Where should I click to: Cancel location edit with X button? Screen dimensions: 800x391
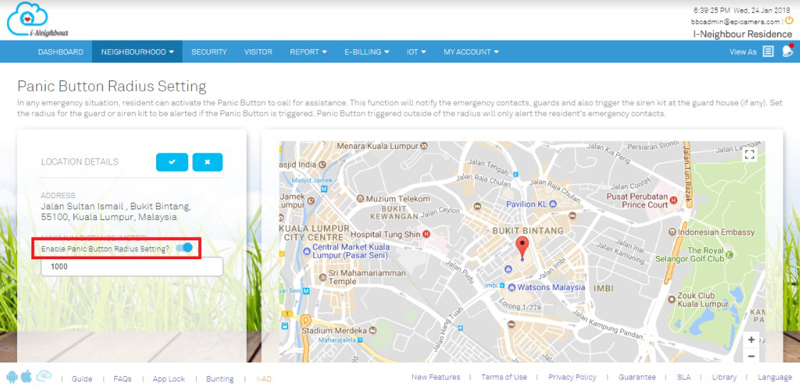(207, 162)
